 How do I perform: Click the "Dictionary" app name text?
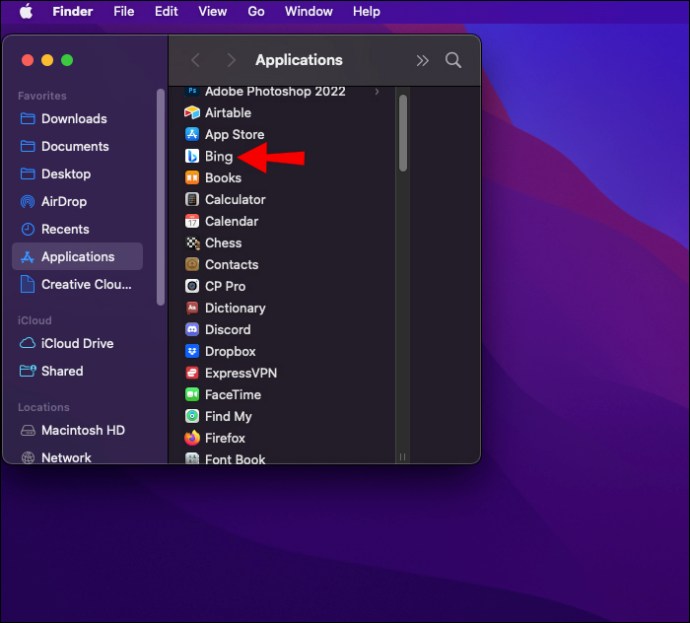click(x=235, y=308)
